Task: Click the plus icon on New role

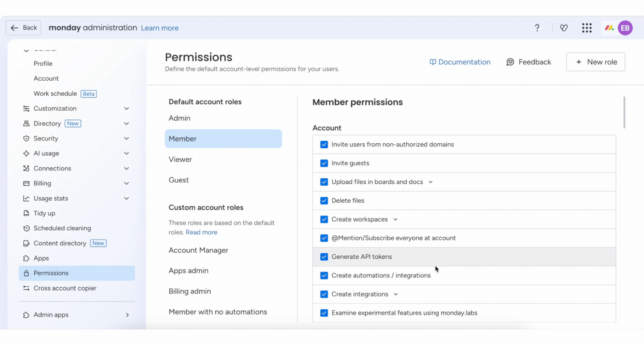Action: click(x=579, y=62)
